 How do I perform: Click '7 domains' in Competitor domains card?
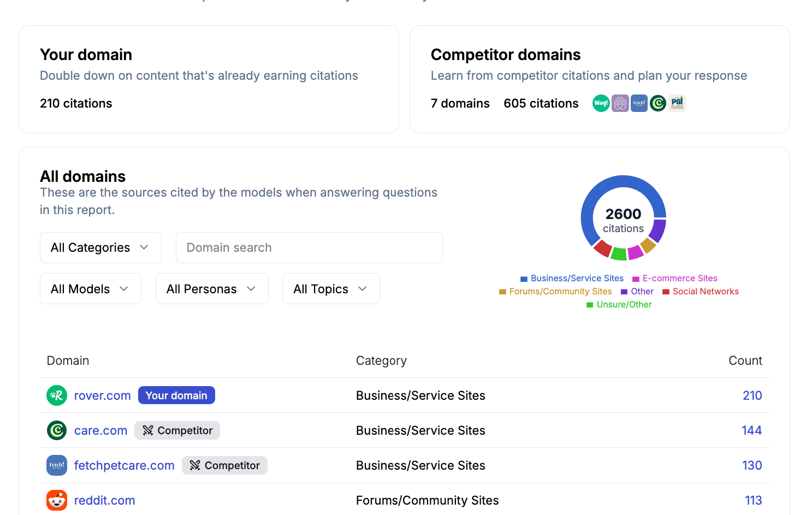point(460,103)
